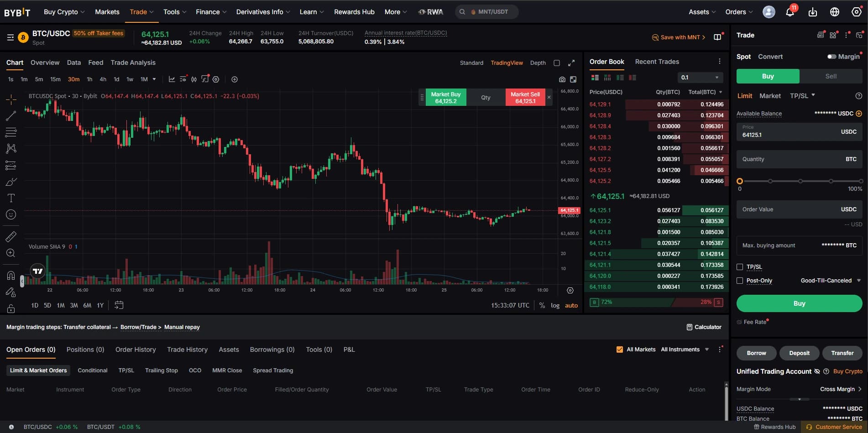
Task: Open the trading pair list hamburger icon
Action: pos(10,37)
